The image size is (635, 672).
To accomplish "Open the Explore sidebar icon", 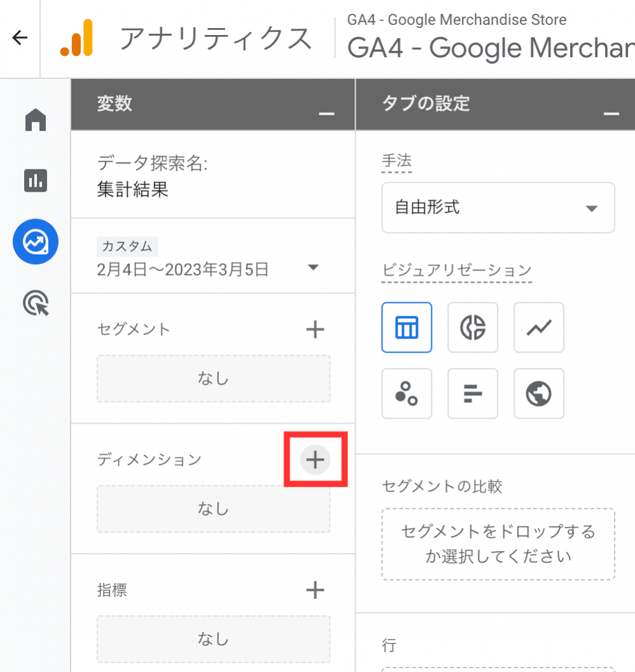I will (36, 242).
